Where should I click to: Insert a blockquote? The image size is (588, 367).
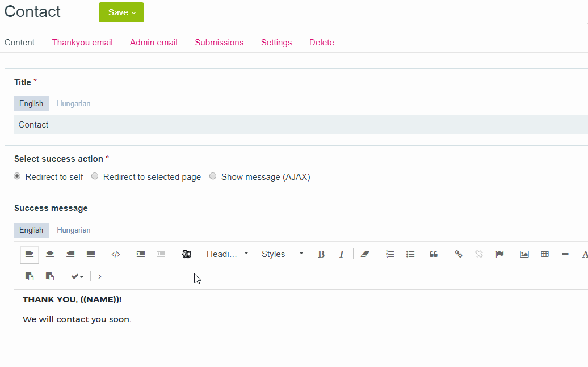[x=434, y=254]
